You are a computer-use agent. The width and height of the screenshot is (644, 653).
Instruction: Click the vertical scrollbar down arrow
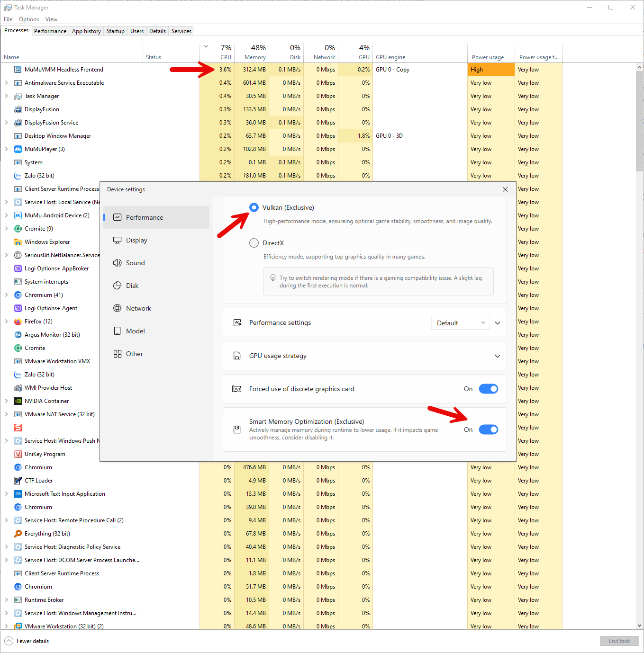(x=640, y=626)
